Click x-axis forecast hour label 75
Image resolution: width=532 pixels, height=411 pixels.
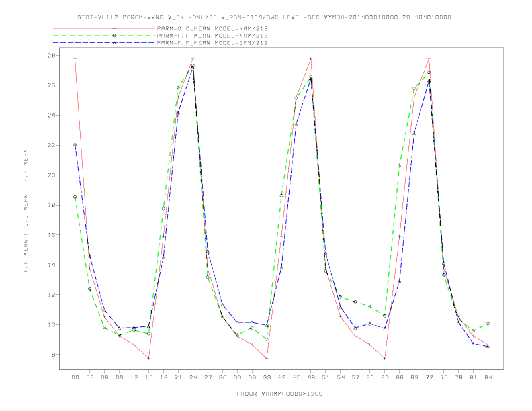point(444,377)
